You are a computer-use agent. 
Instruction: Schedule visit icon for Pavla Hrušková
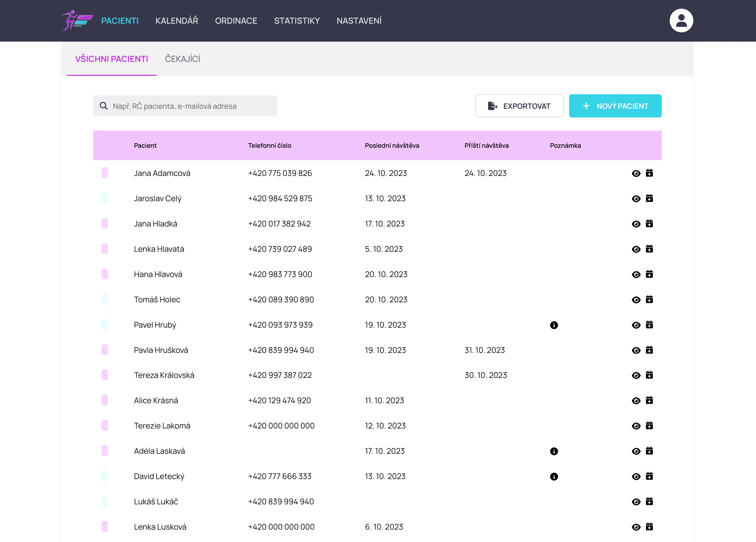pos(649,350)
